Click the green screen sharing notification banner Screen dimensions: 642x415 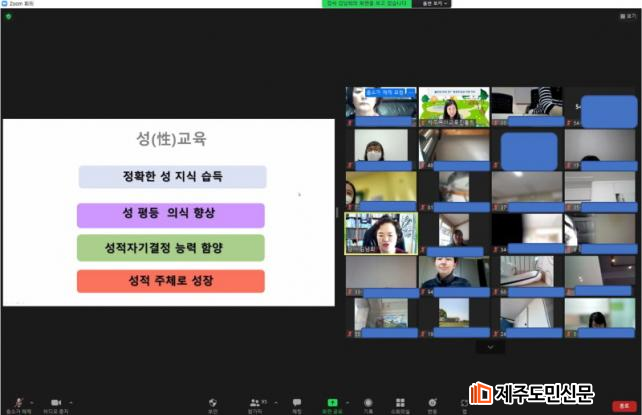click(365, 4)
